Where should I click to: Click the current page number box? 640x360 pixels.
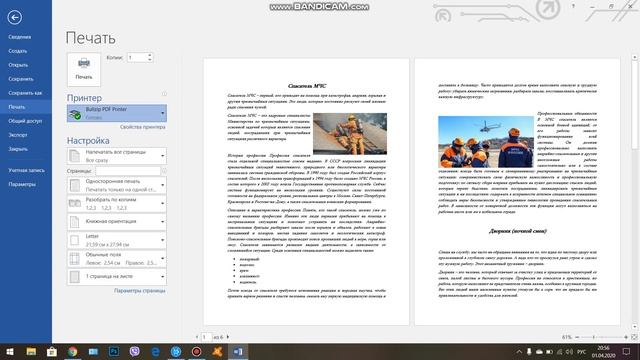click(207, 337)
